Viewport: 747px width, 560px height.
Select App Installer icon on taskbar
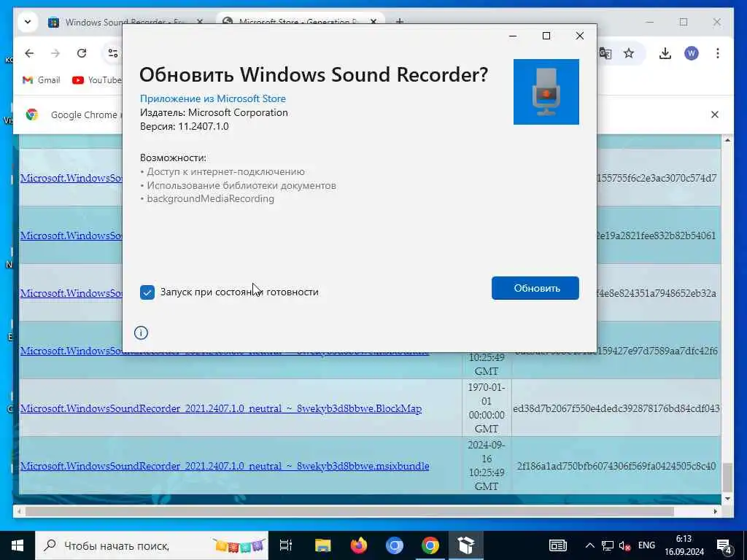(465, 545)
